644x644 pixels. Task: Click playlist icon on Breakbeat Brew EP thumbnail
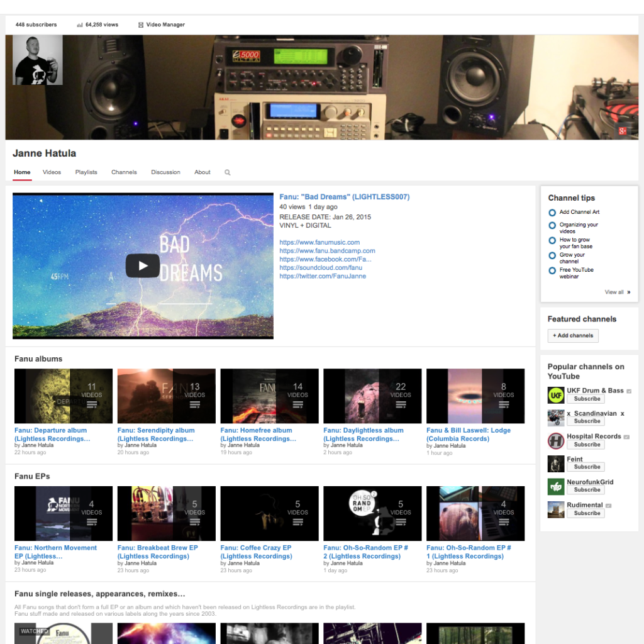[195, 522]
